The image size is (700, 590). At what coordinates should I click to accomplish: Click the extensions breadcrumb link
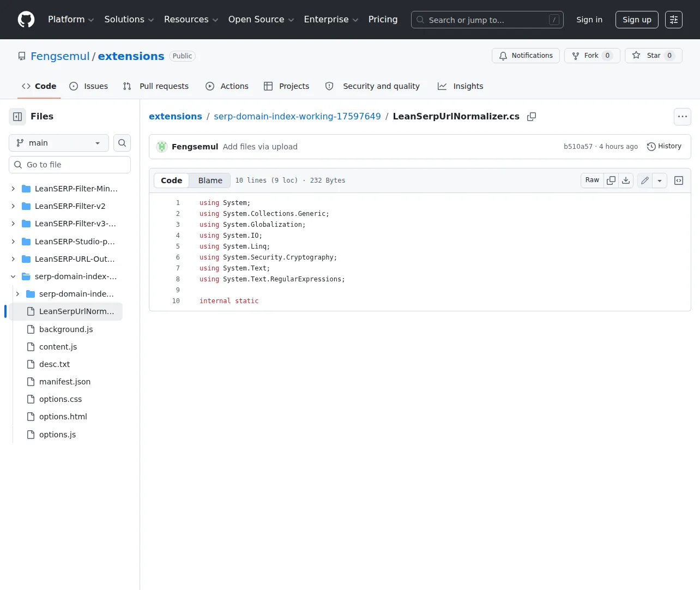[176, 117]
